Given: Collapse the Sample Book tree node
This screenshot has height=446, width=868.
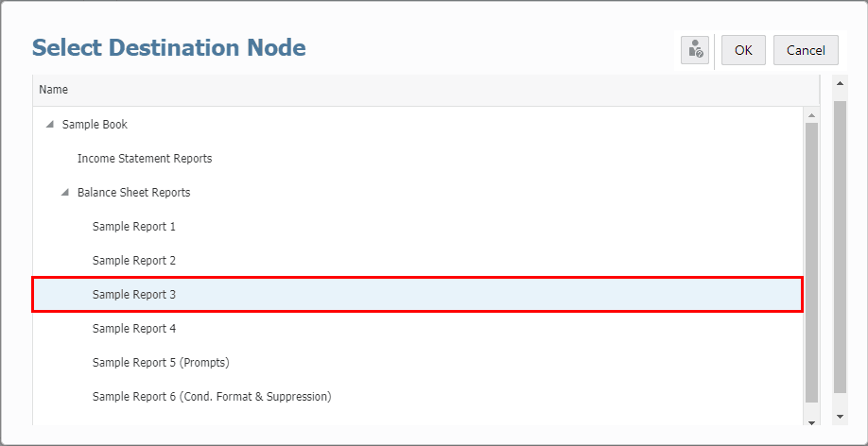Looking at the screenshot, I should coord(49,125).
